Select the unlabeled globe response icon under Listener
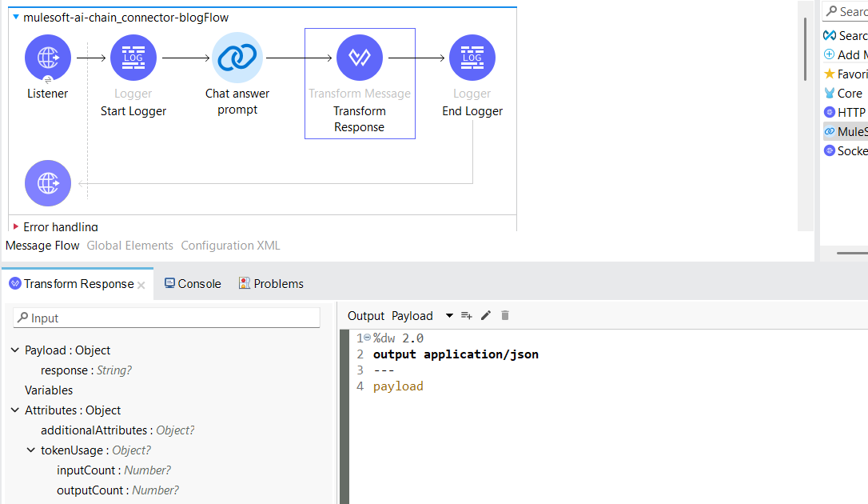868x504 pixels. pyautogui.click(x=48, y=183)
